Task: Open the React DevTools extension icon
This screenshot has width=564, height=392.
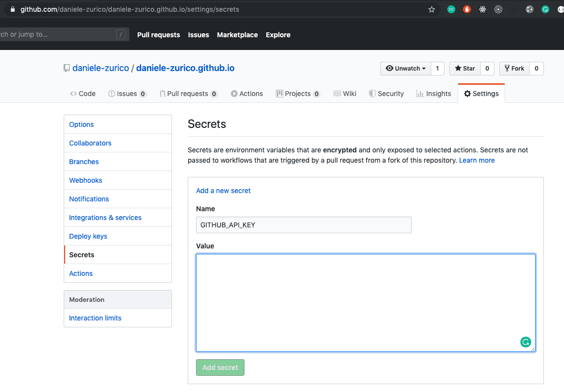Action: pyautogui.click(x=483, y=9)
